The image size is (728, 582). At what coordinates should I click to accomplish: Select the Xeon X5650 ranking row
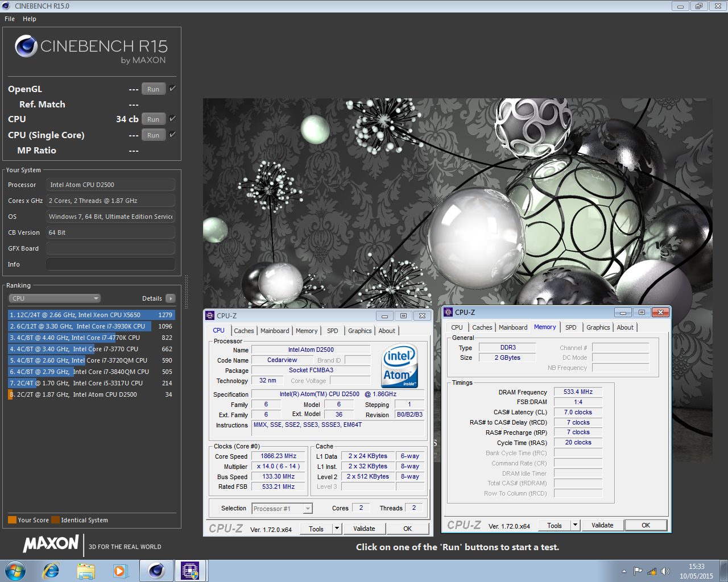tap(91, 315)
